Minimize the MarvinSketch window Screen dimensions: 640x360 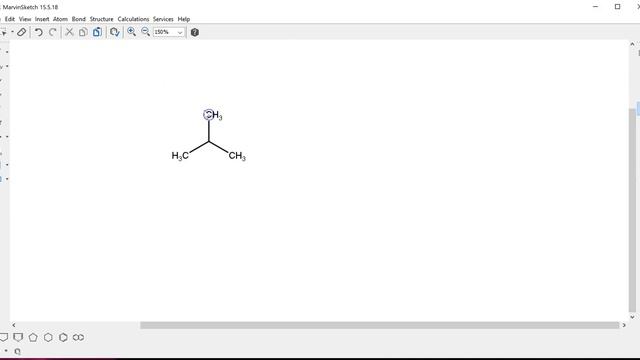point(596,7)
